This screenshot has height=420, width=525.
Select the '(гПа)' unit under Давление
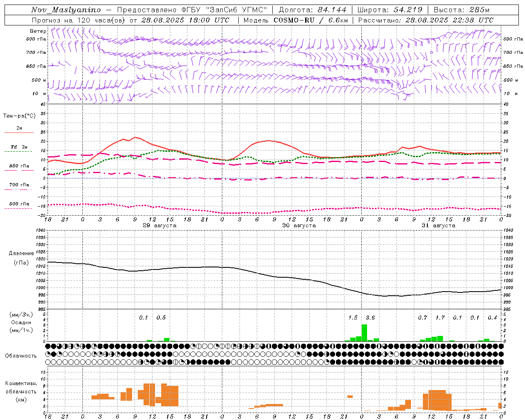(x=21, y=262)
